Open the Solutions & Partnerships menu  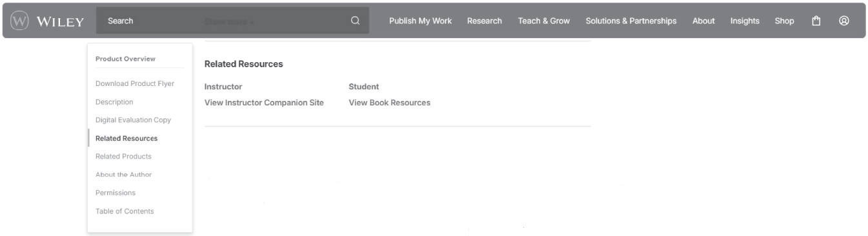coord(631,21)
